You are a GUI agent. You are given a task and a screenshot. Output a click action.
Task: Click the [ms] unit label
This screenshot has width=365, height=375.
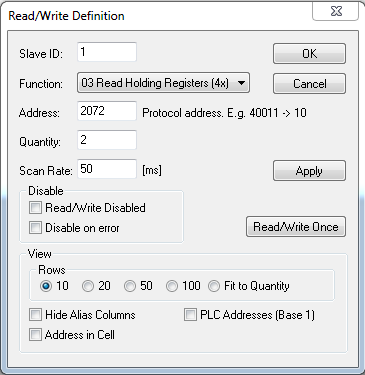[x=152, y=170]
